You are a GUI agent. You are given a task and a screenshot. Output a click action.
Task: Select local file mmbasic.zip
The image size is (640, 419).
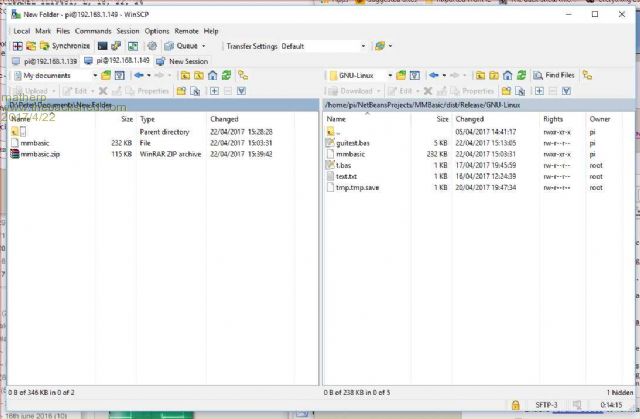(35, 154)
